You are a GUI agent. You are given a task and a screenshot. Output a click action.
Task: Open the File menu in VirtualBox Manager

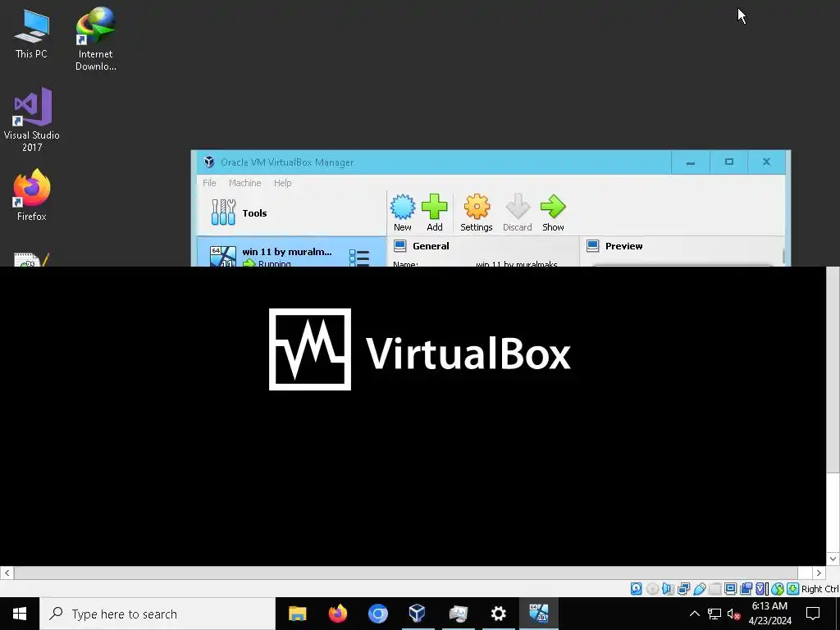coord(209,183)
